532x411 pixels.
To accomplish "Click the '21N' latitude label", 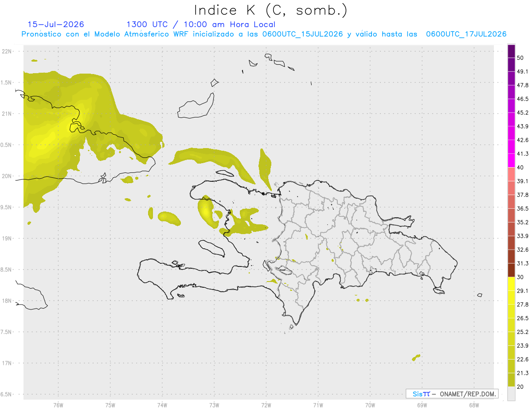I will click(7, 114).
